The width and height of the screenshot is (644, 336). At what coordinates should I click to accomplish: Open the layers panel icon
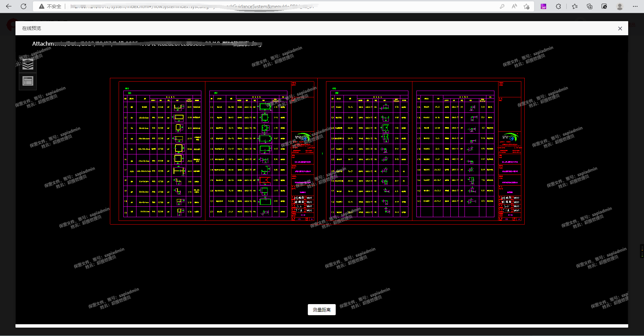point(28,64)
